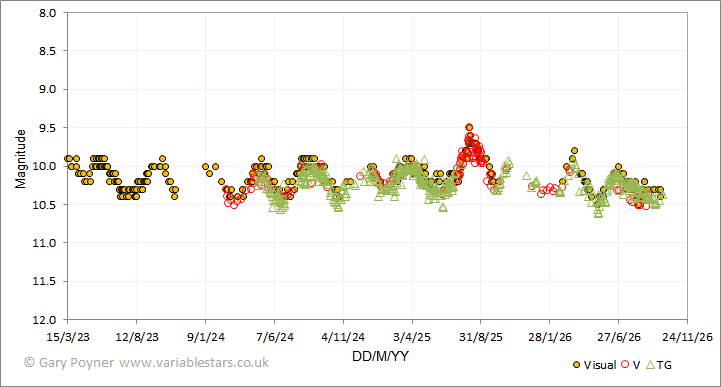This screenshot has width=721, height=387.
Task: Click the y-axis label 9.0
Action: (47, 89)
